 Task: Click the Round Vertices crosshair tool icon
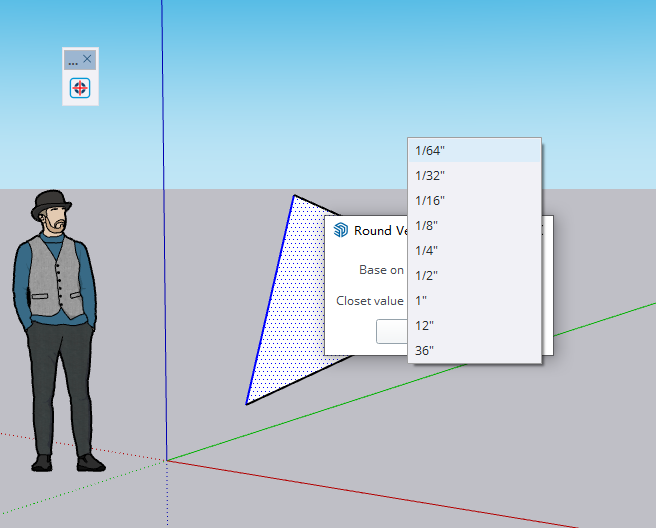[x=80, y=88]
